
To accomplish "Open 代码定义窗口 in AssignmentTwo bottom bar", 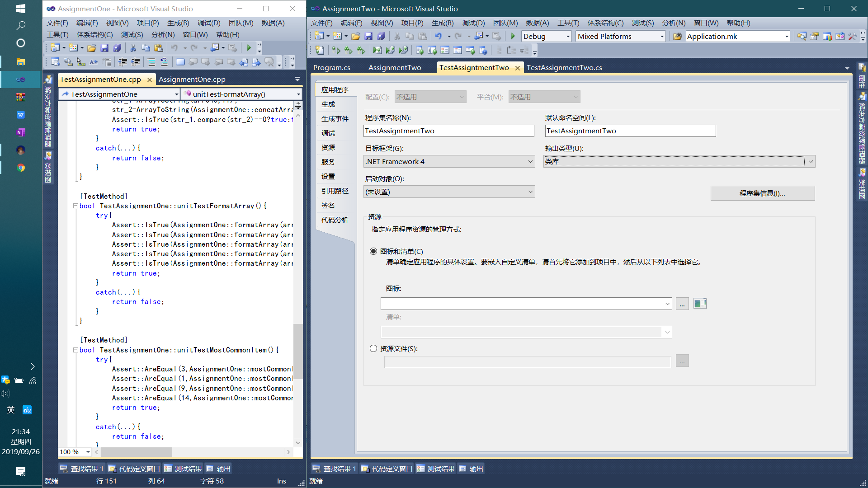I will pyautogui.click(x=387, y=469).
